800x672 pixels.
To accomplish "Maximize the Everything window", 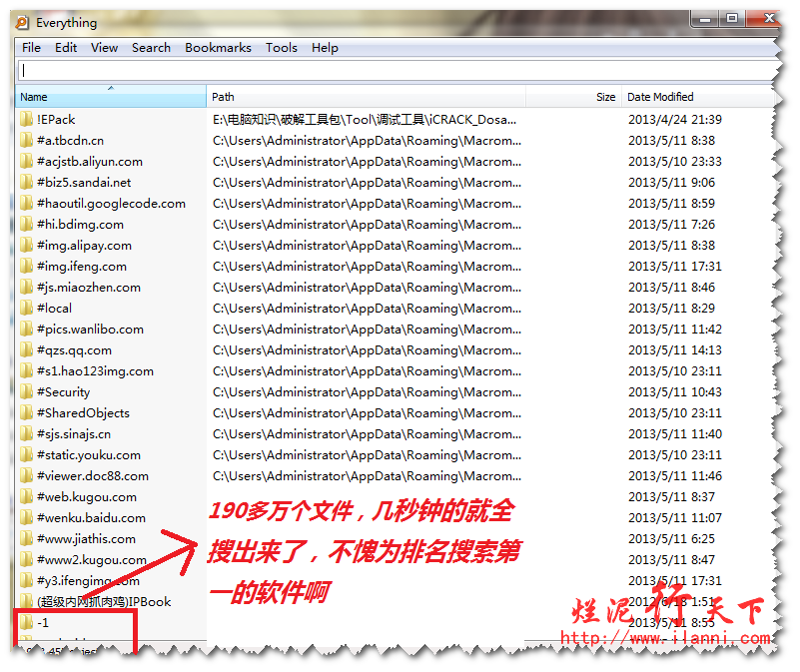I will pyautogui.click(x=732, y=18).
